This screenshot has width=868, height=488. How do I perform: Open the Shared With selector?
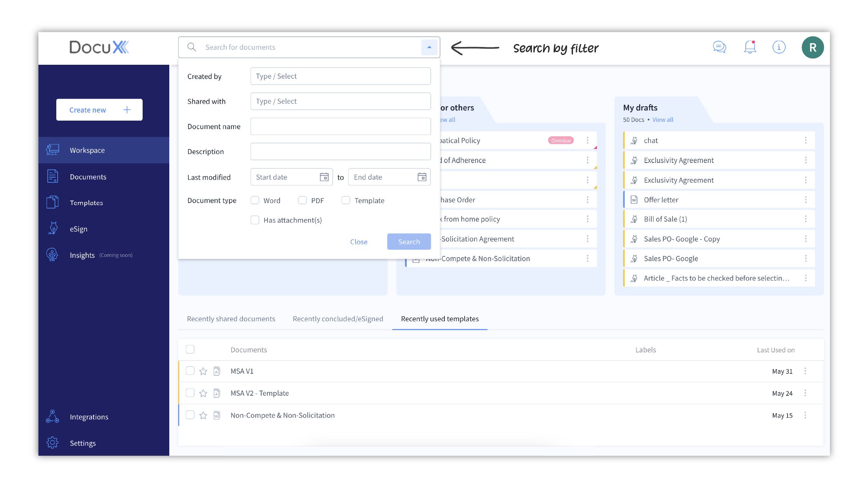click(340, 101)
